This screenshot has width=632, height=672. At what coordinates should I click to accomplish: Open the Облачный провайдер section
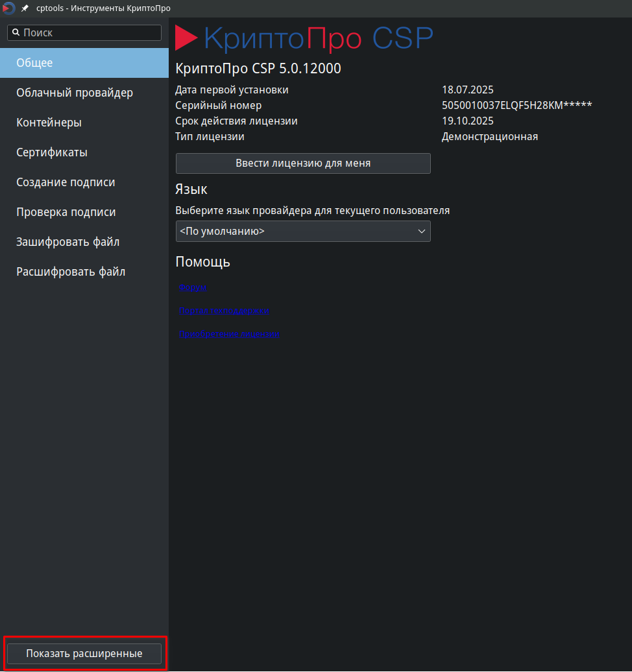pos(84,93)
